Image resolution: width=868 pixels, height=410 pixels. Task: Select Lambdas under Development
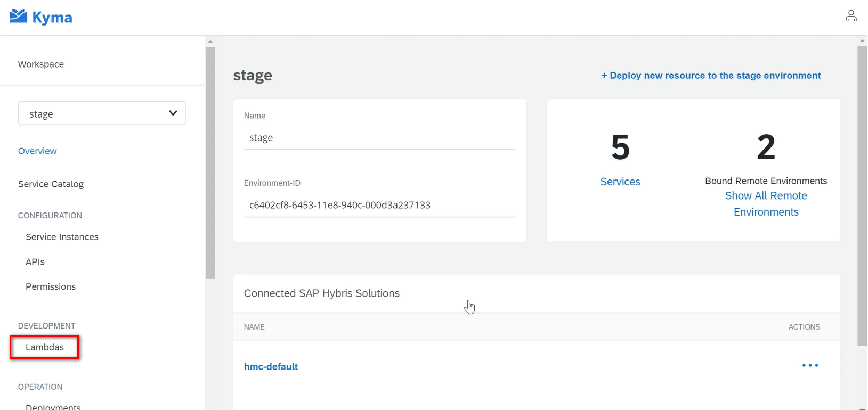tap(45, 347)
